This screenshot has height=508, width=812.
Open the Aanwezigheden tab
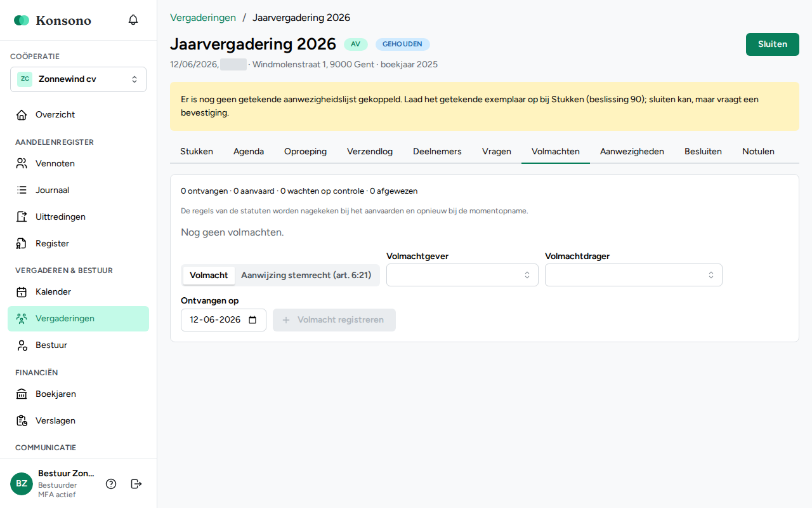point(632,152)
